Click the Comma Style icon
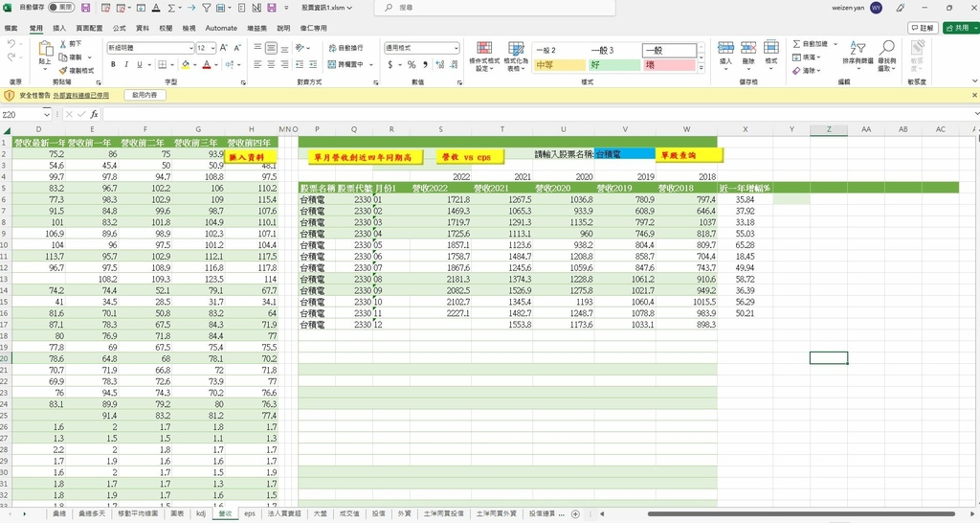980x523 pixels. tap(425, 64)
